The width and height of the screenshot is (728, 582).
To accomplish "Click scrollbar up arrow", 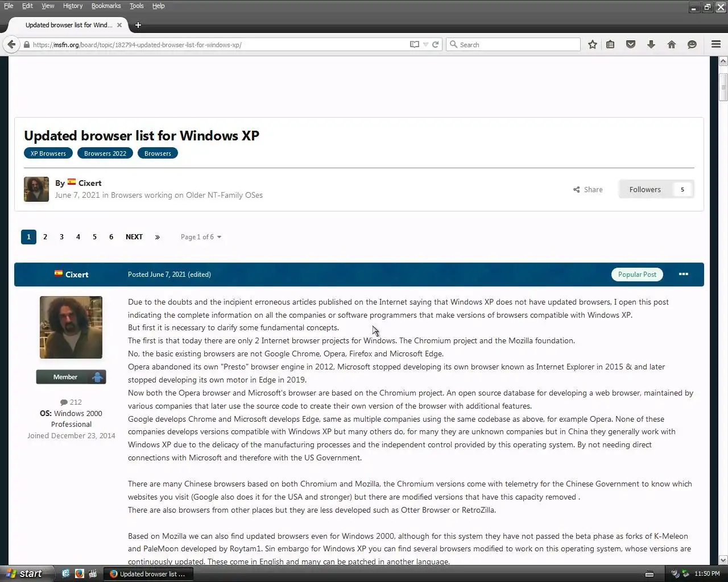I will 723,61.
